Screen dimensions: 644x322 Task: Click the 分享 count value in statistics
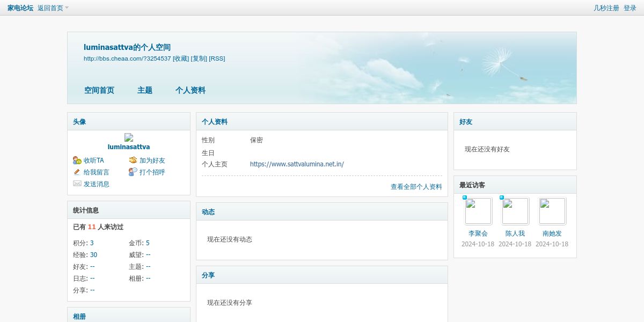pyautogui.click(x=92, y=290)
